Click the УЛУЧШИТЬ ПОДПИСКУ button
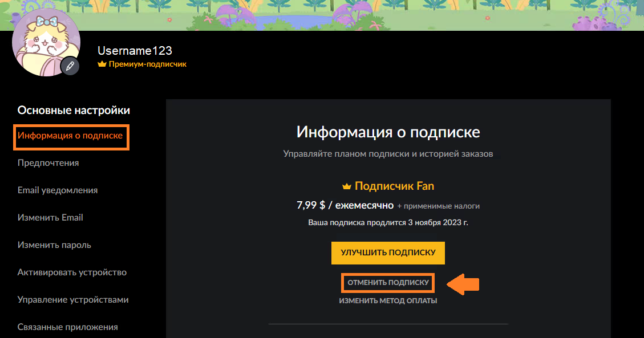Viewport: 644px width, 338px height. tap(388, 253)
